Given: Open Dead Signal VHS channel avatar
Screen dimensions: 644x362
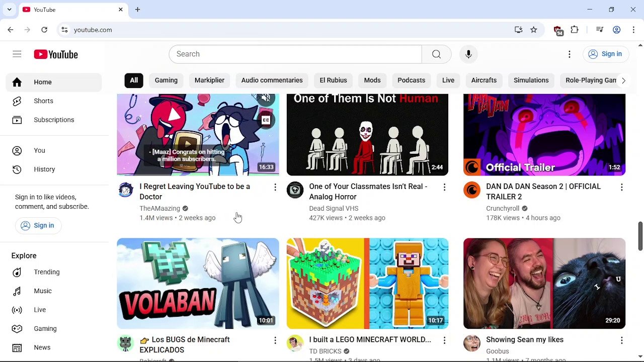Looking at the screenshot, I should tap(295, 190).
